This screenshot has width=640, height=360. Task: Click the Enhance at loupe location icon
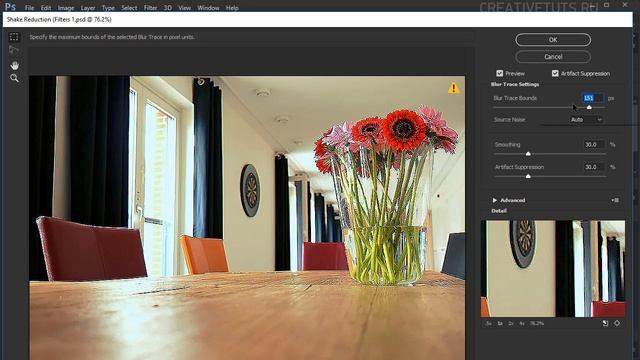pos(617,323)
